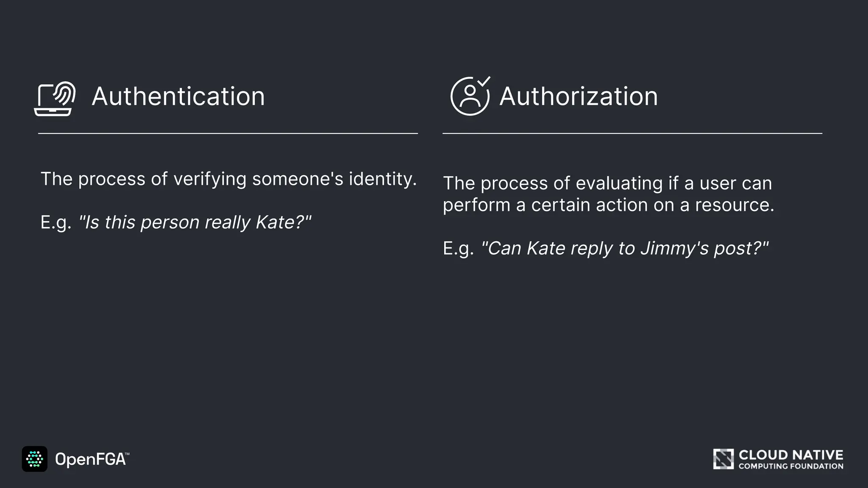Click the divider line under Authentication

coord(228,133)
